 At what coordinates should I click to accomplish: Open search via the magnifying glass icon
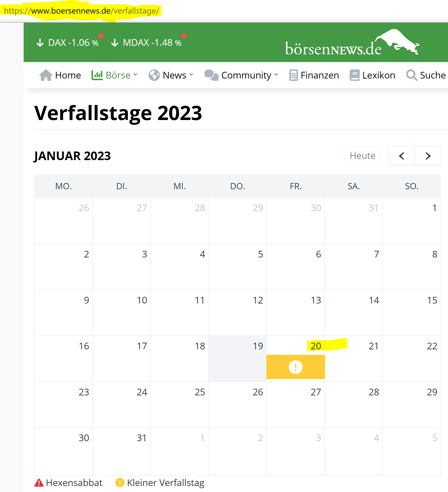(412, 75)
